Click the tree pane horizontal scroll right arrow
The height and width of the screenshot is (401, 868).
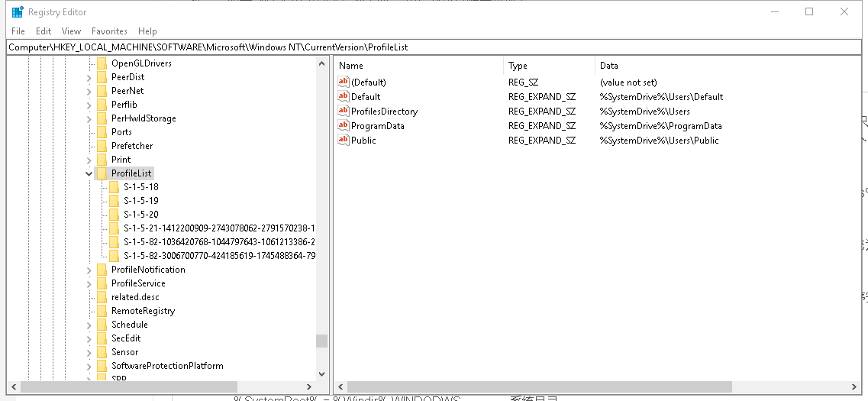[309, 386]
